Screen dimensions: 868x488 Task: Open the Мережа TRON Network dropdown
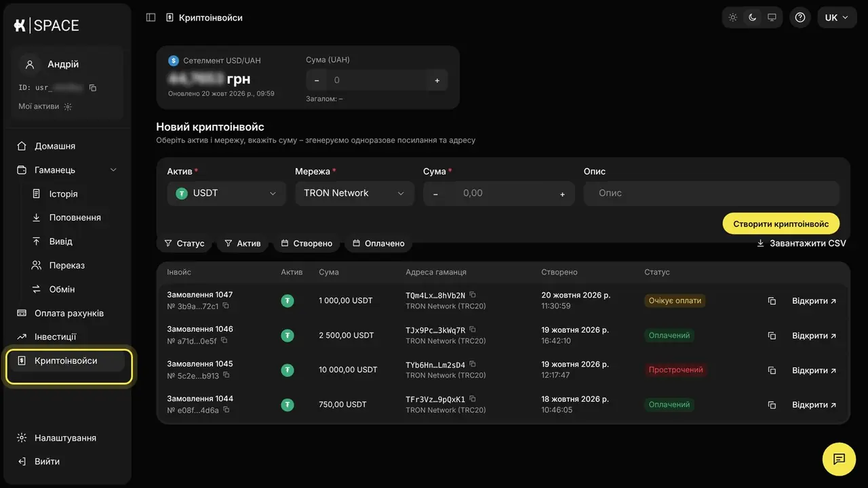click(355, 193)
